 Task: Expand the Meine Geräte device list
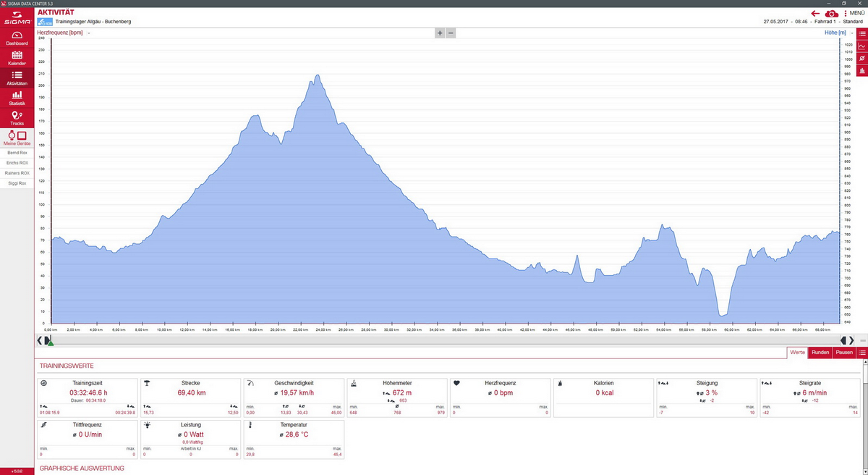17,138
